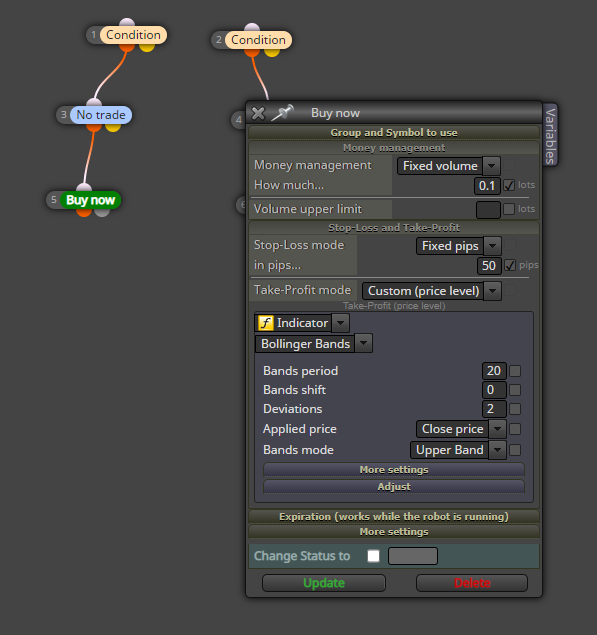Select Condition block number 2

coord(258,40)
